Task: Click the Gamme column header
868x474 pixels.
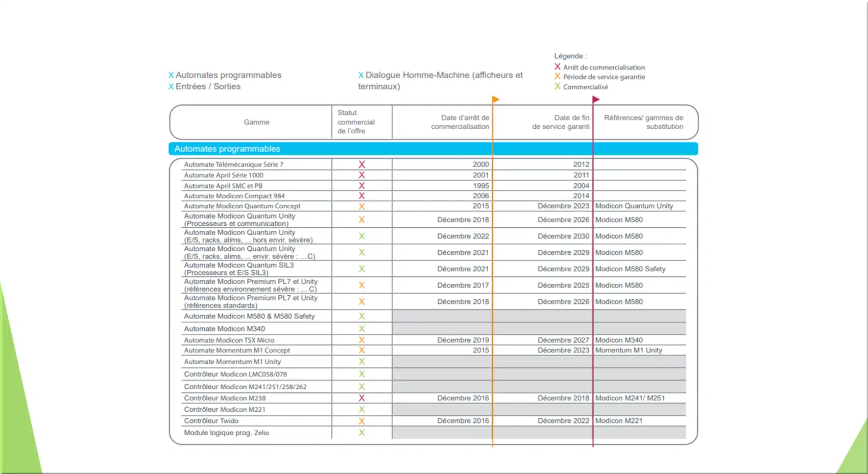Action: (x=256, y=122)
